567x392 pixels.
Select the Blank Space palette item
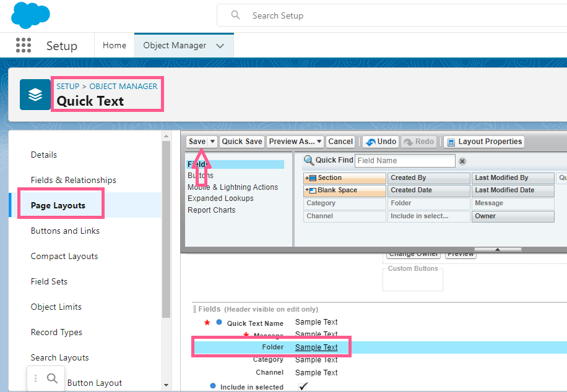pyautogui.click(x=345, y=190)
